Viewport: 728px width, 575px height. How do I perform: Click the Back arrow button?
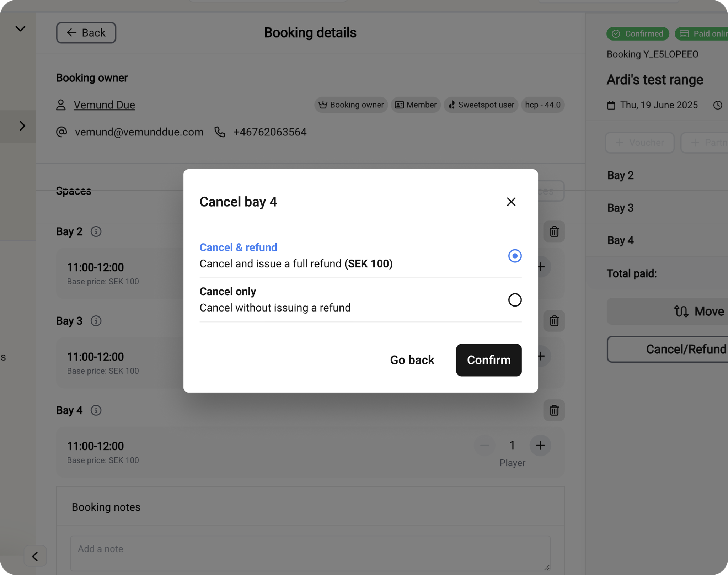tap(86, 33)
